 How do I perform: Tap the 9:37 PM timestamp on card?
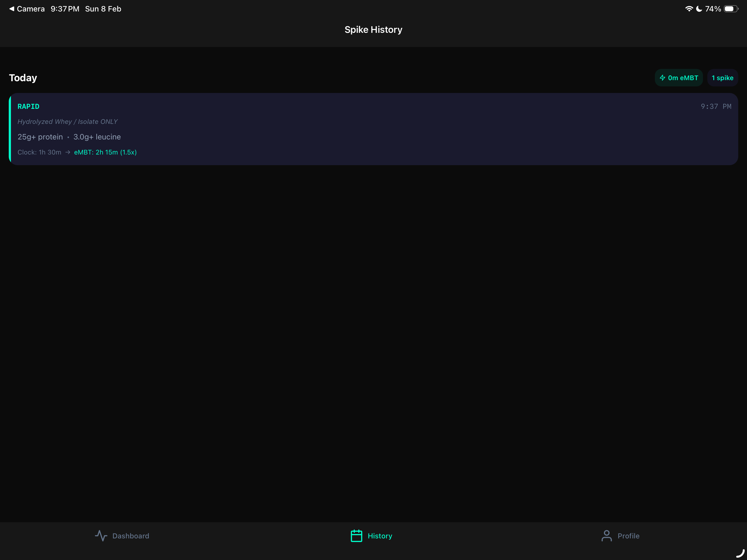[716, 106]
